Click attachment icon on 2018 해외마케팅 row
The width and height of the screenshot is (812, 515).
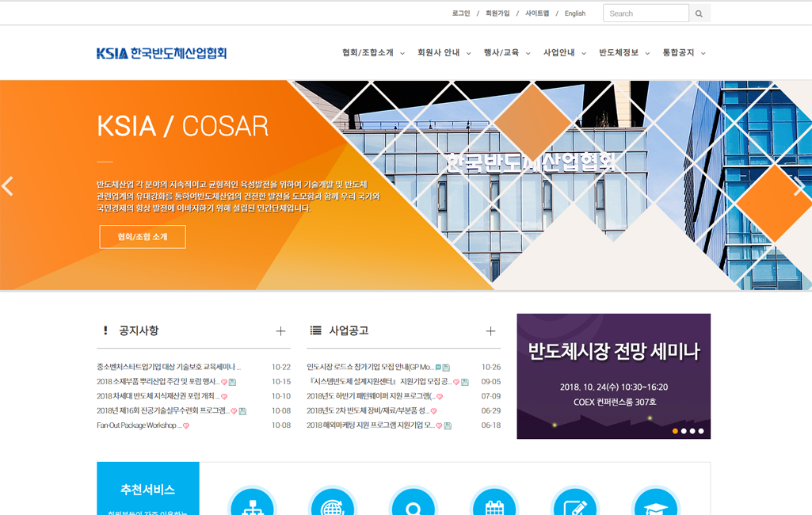[x=448, y=426]
